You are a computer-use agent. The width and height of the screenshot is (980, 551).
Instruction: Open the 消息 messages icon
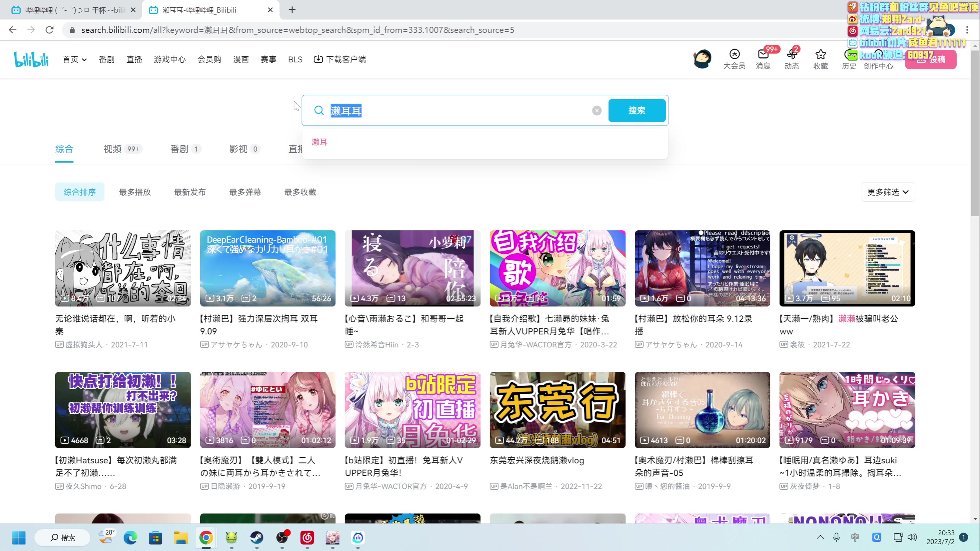click(763, 55)
